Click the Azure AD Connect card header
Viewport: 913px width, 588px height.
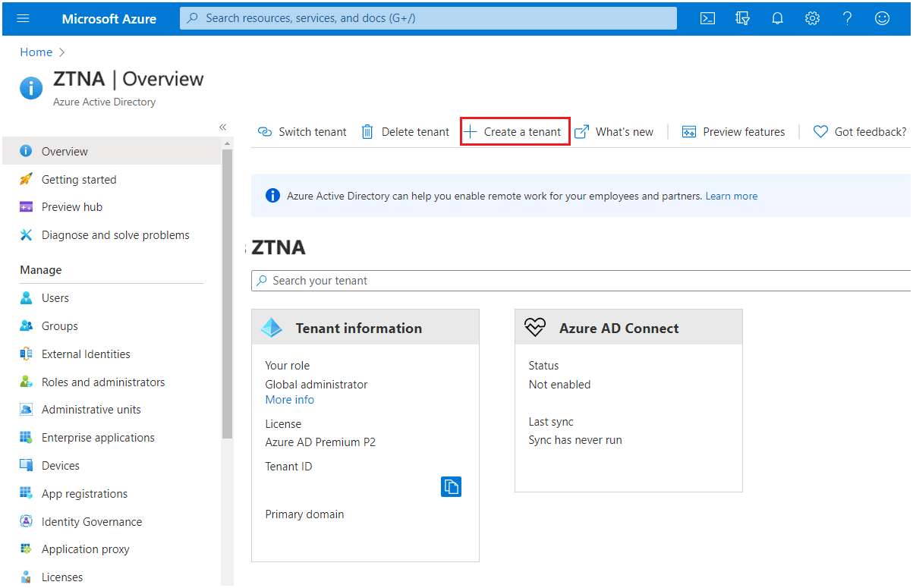(628, 328)
